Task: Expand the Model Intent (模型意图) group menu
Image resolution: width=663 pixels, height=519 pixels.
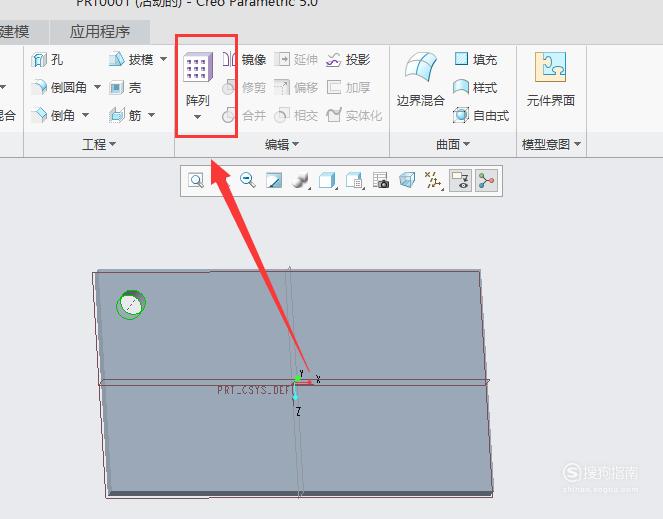Action: (551, 145)
